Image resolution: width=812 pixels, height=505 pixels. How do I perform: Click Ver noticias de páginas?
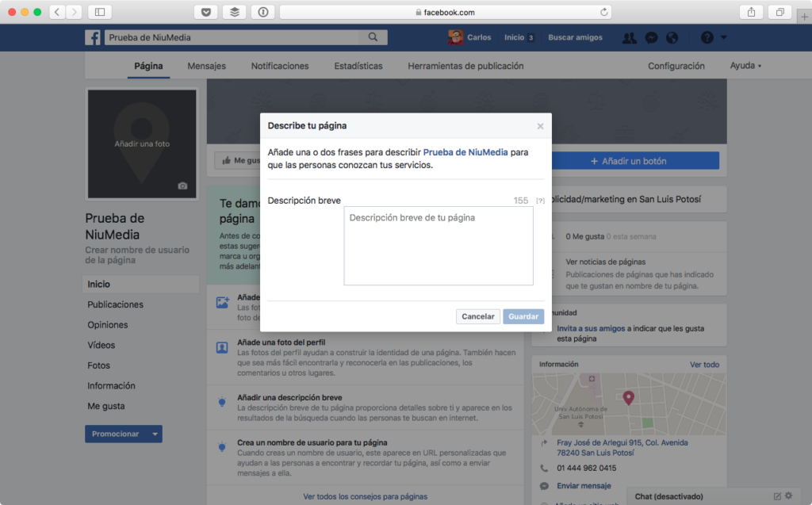(605, 262)
